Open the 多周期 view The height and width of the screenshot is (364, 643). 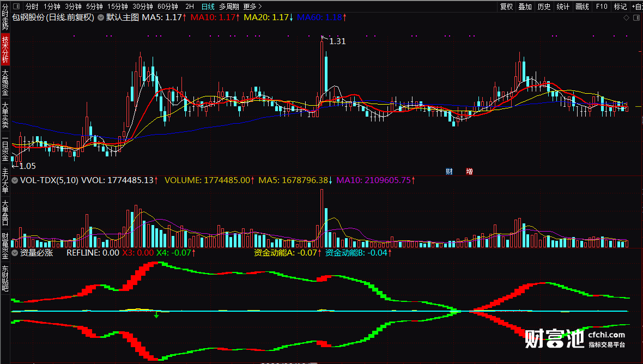point(229,7)
